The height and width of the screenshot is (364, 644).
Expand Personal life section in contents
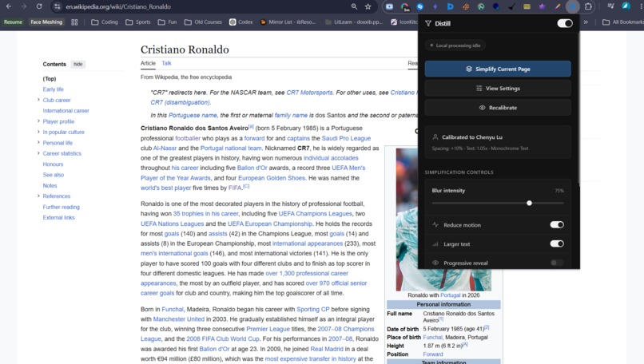(38, 142)
